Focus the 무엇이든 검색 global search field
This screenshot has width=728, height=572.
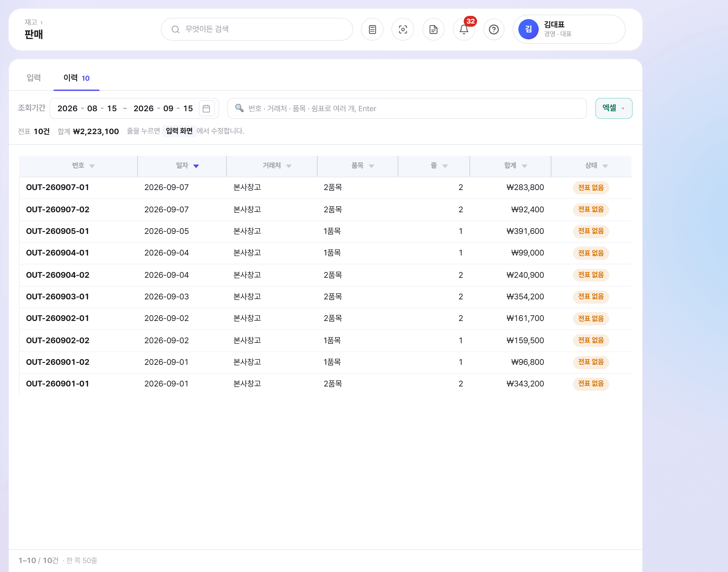click(257, 29)
